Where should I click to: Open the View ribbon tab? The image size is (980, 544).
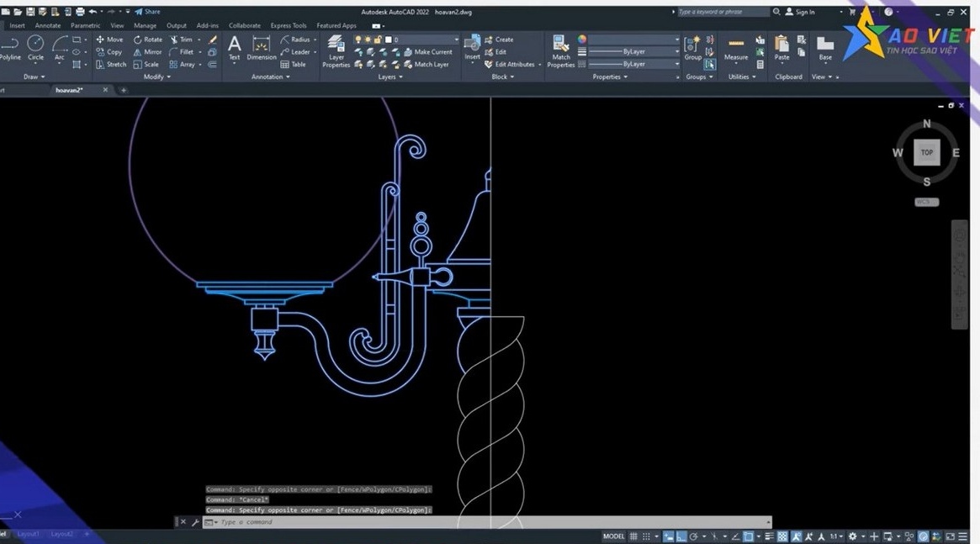tap(117, 25)
